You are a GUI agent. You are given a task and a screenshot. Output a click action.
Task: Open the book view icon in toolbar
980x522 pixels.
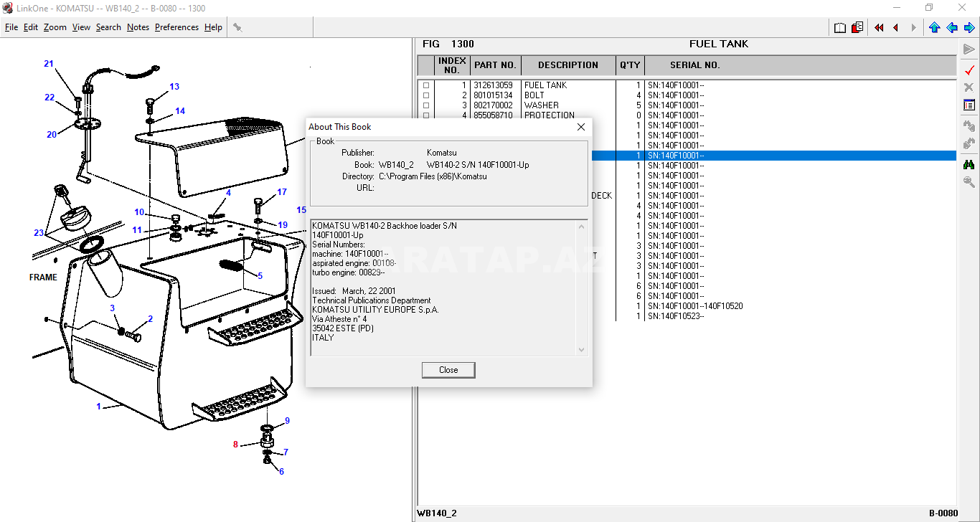[x=840, y=27]
